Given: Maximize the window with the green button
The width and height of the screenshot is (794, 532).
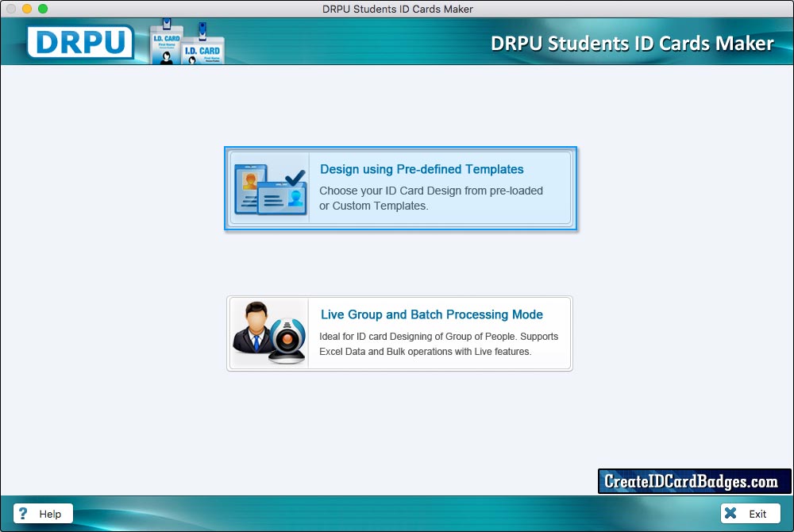Looking at the screenshot, I should 43,9.
